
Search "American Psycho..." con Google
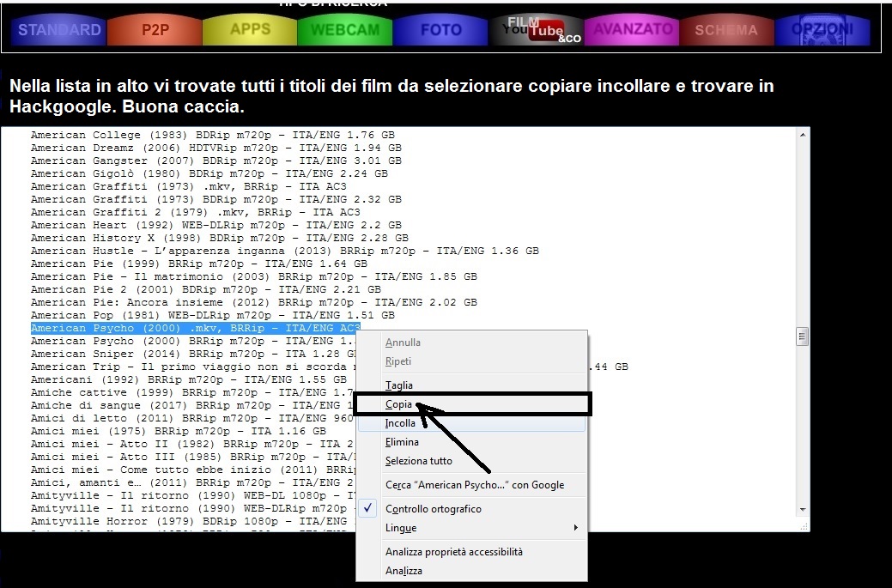tap(471, 485)
